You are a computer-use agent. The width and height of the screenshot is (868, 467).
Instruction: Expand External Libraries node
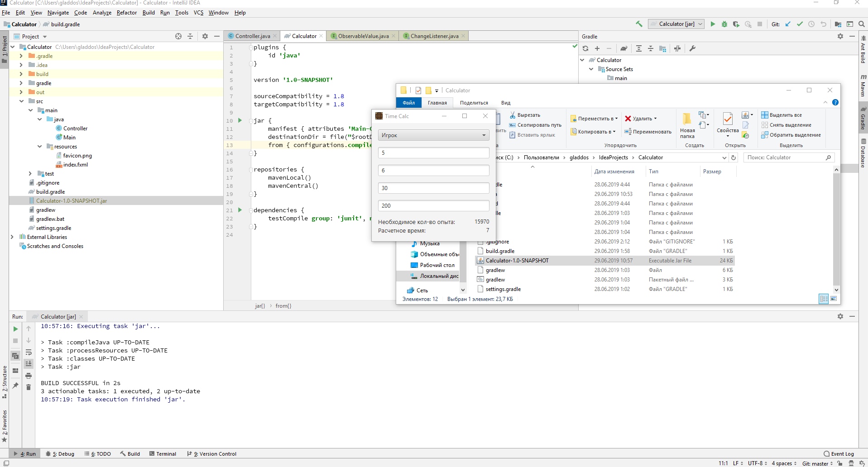12,237
